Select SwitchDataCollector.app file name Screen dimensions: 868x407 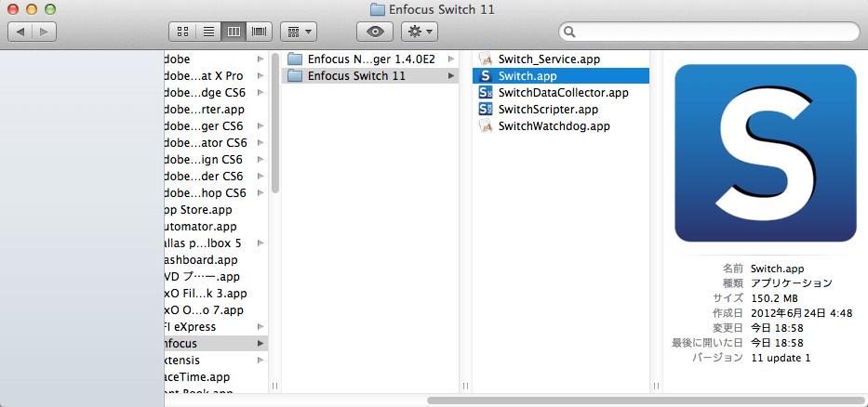click(564, 92)
